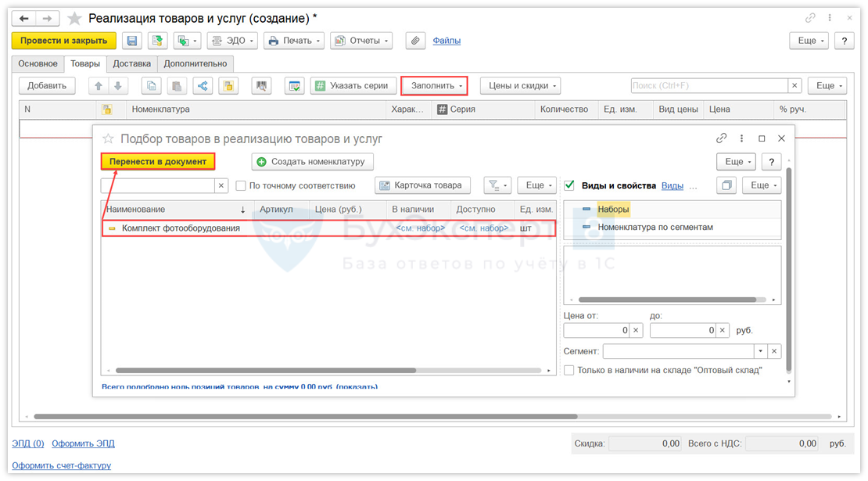This screenshot has height=481, width=868.
Task: Open the main window's top Еще menu
Action: [x=809, y=41]
